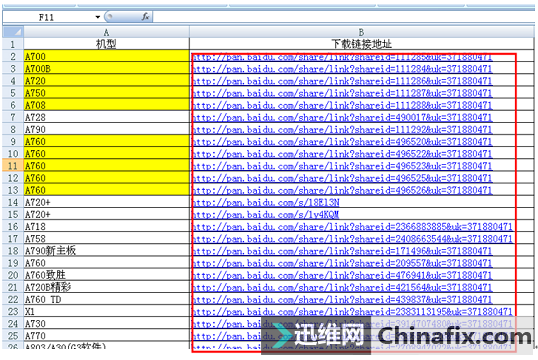This screenshot has height=360, width=538.
Task: Click the A760 TD cell
Action: (106, 300)
